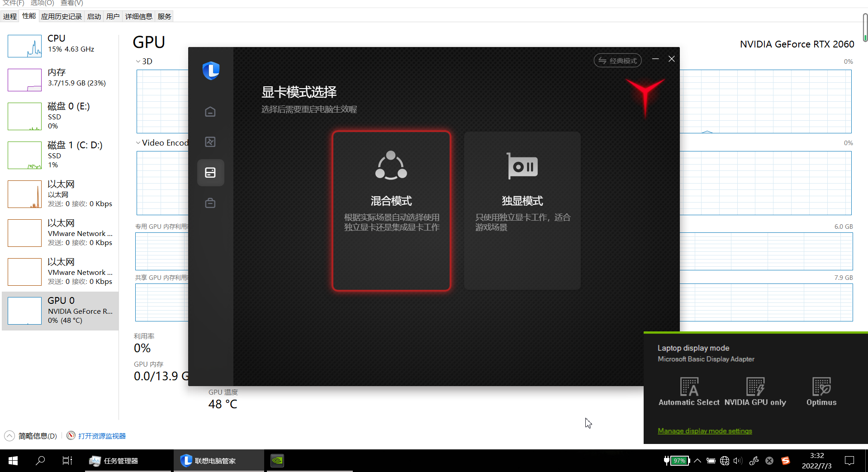This screenshot has height=472, width=868.
Task: Switch to 经典模式 classic mode
Action: coord(617,61)
